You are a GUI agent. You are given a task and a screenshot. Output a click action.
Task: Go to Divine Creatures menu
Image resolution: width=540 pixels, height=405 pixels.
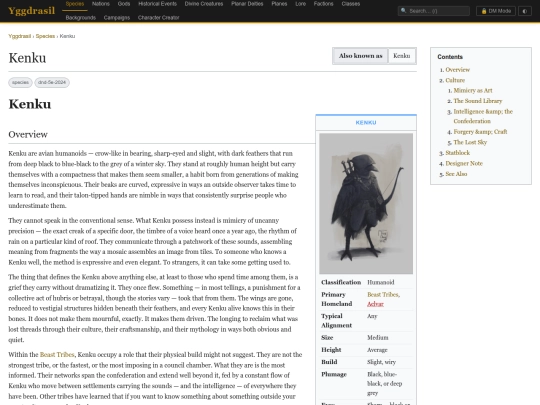click(x=204, y=4)
